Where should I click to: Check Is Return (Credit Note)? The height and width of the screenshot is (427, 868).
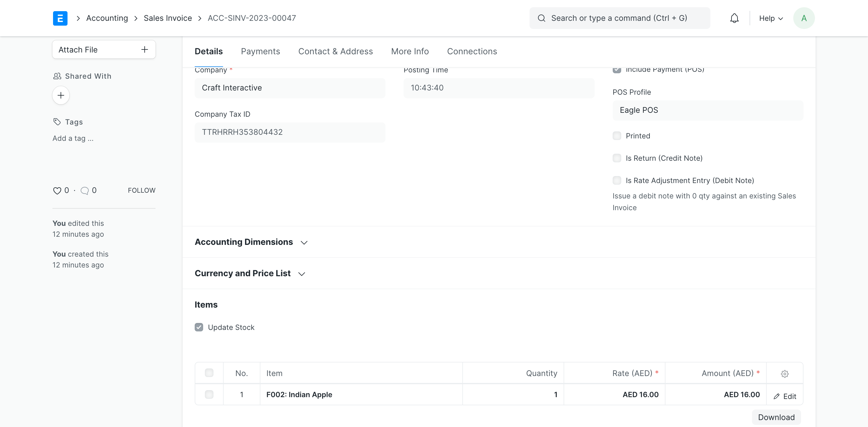617,158
